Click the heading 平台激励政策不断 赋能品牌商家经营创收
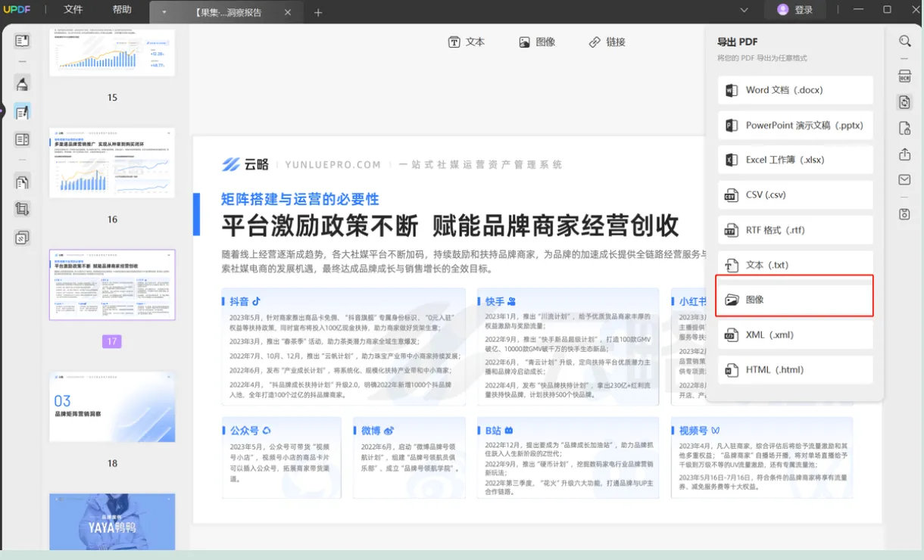Image resolution: width=924 pixels, height=560 pixels. click(450, 226)
